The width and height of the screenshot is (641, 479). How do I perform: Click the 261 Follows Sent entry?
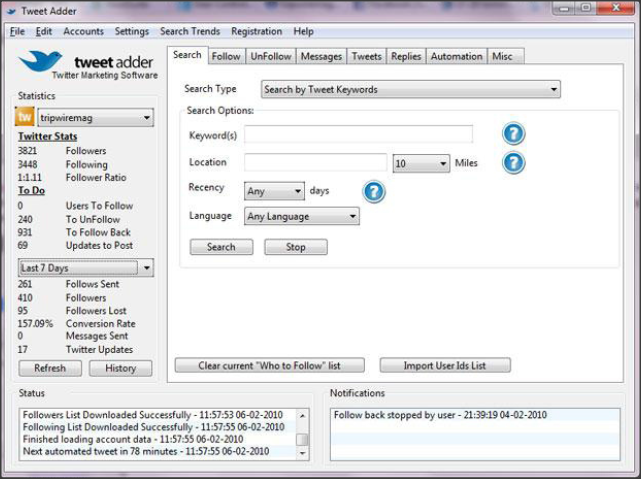[x=69, y=284]
